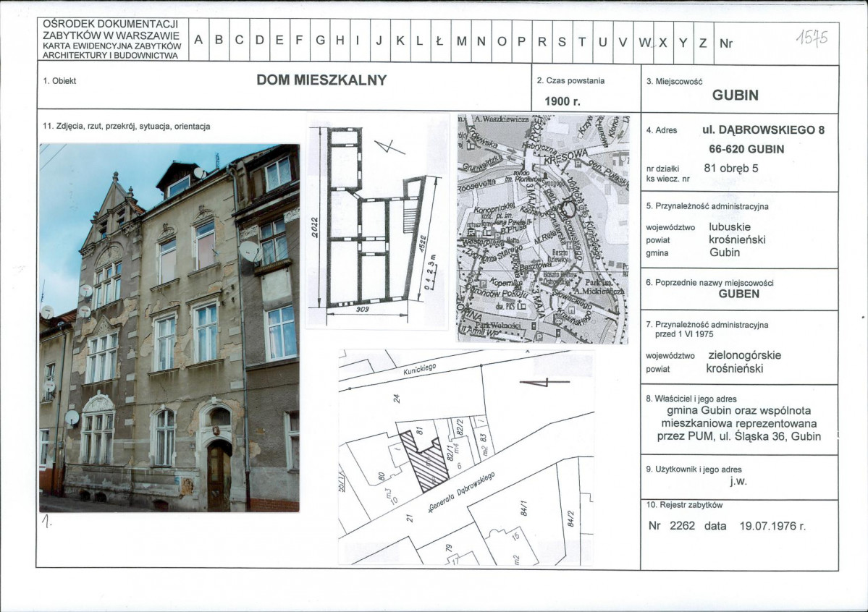Click the circled location on the city map
Screen dimensions: 868x612
[x=570, y=209]
